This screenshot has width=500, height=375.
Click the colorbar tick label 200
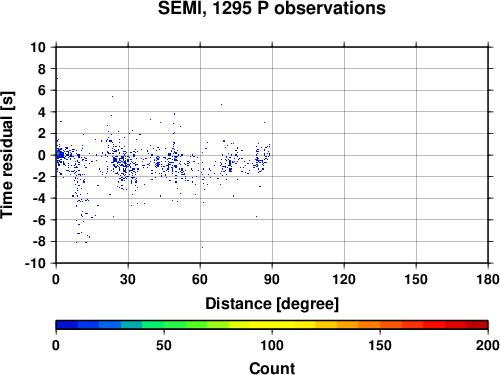coord(488,345)
